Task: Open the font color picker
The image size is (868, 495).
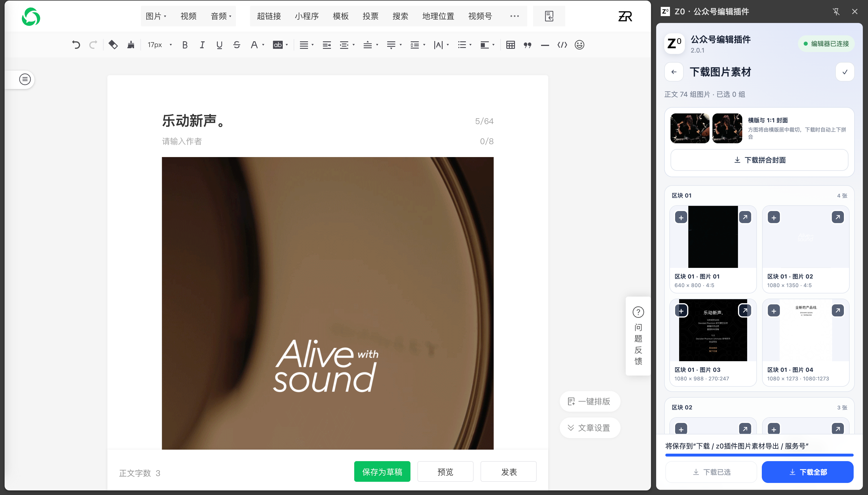Action: [x=257, y=45]
